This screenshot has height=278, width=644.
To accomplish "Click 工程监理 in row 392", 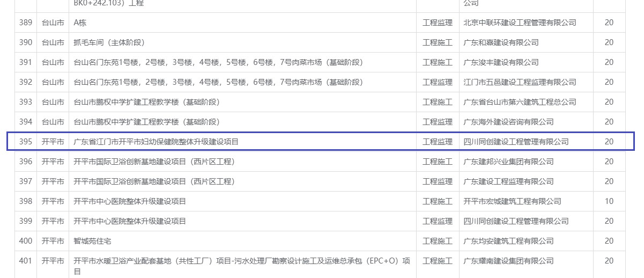I will tap(438, 82).
